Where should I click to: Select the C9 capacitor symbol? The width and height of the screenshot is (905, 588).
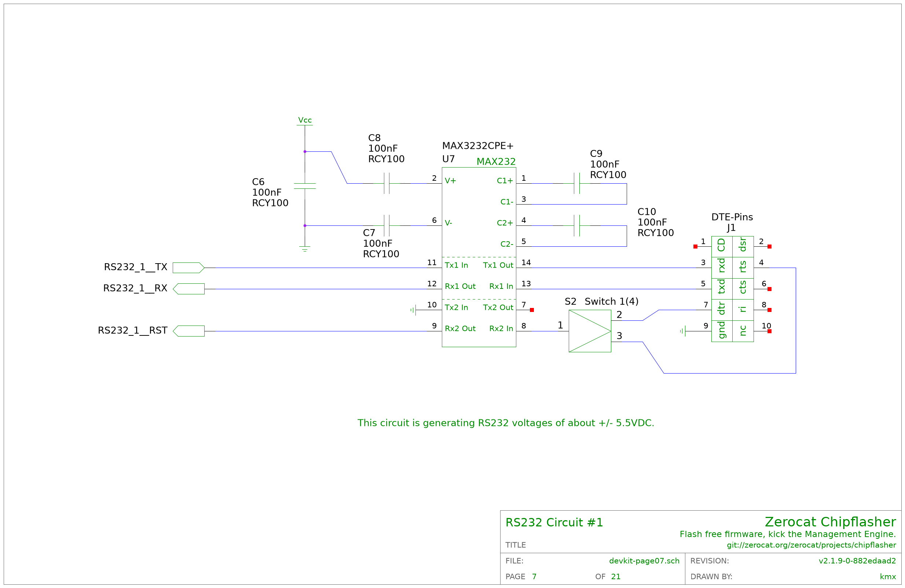point(576,183)
